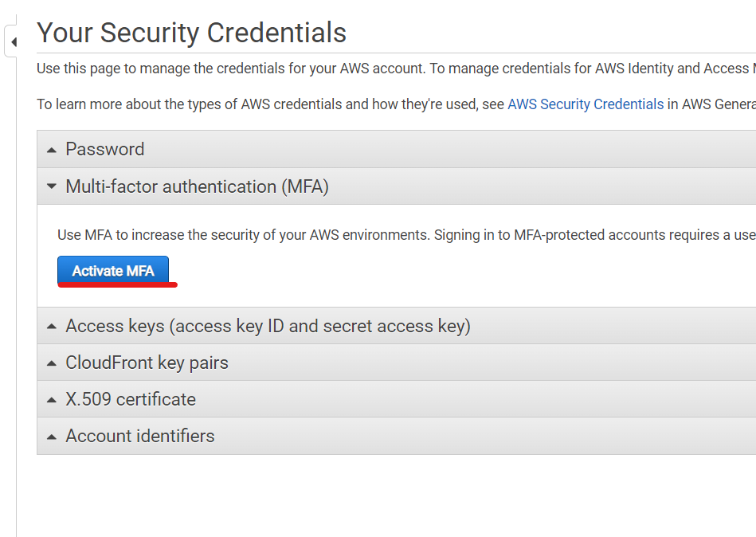Image resolution: width=756 pixels, height=537 pixels.
Task: Select the Password section header label
Action: point(104,149)
